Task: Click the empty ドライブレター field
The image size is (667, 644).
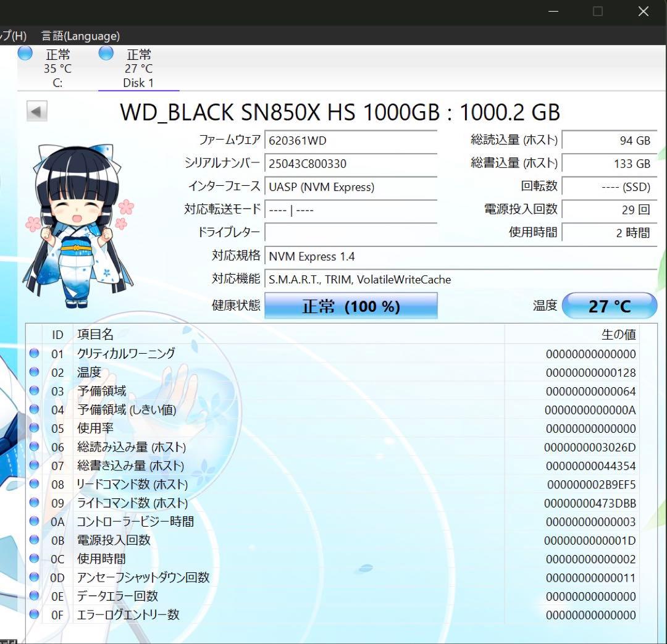Action: click(351, 233)
